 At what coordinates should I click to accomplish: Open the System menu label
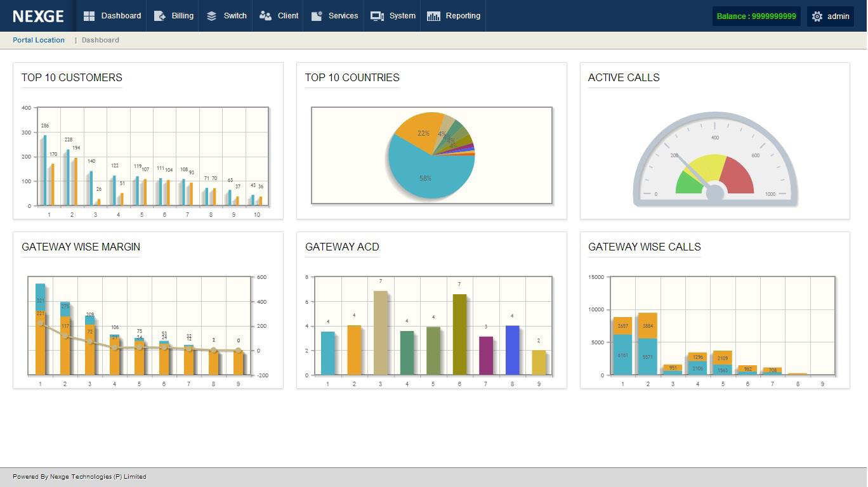point(403,16)
